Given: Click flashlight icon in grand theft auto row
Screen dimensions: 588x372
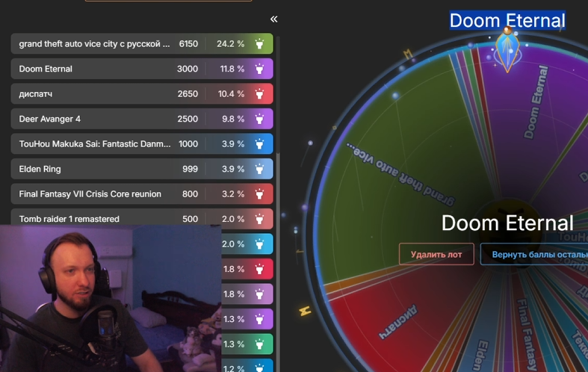Looking at the screenshot, I should point(259,44).
